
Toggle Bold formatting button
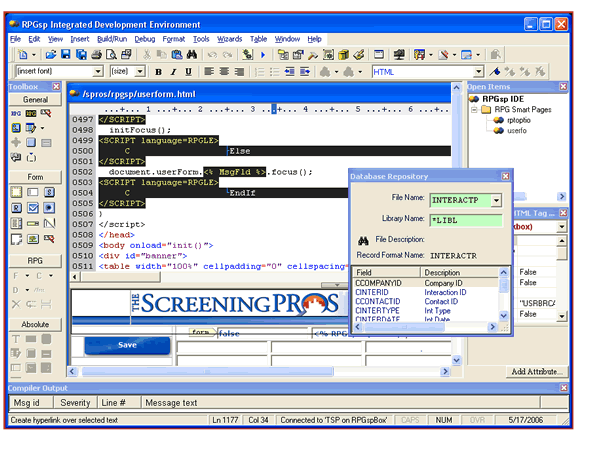pos(158,71)
